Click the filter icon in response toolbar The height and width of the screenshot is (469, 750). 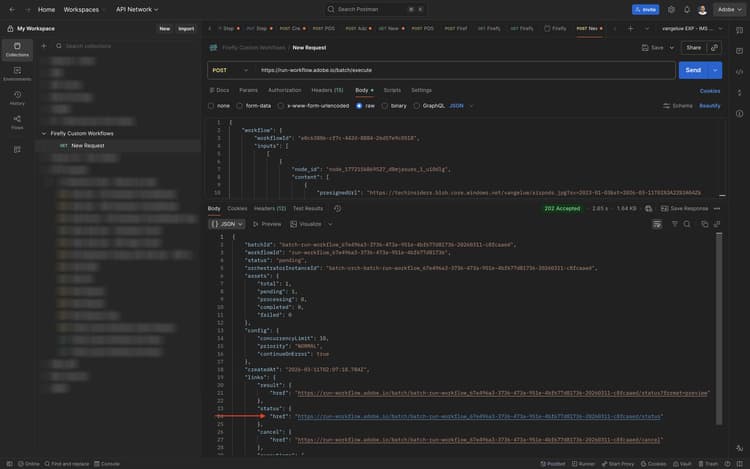point(674,224)
